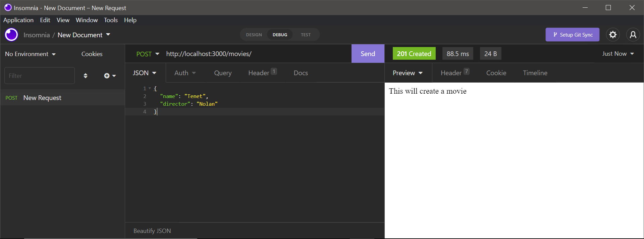
Task: Click the request URL field
Action: pos(257,54)
